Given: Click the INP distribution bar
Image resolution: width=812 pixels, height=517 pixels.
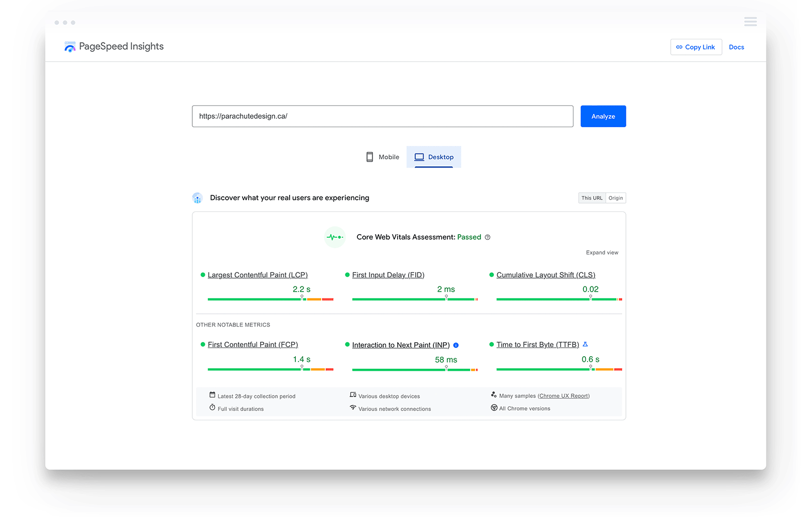Looking at the screenshot, I should (x=415, y=370).
